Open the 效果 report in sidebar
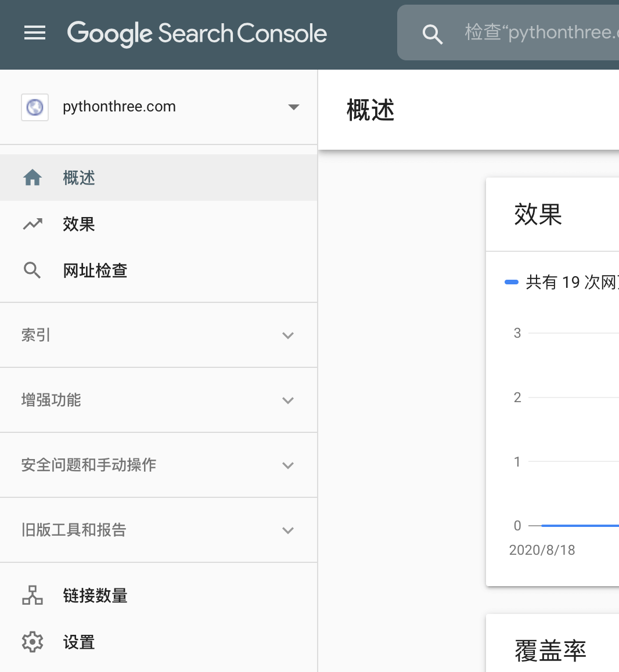 click(159, 224)
